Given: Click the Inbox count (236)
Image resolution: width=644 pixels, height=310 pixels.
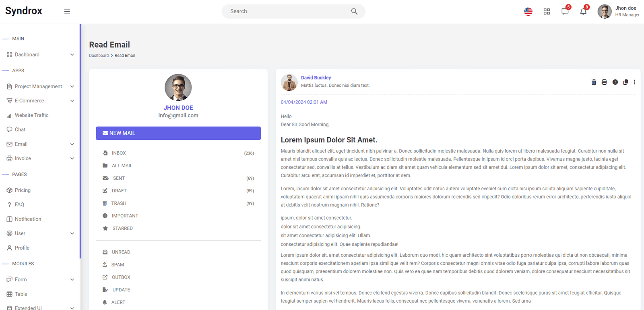Looking at the screenshot, I should tap(249, 153).
